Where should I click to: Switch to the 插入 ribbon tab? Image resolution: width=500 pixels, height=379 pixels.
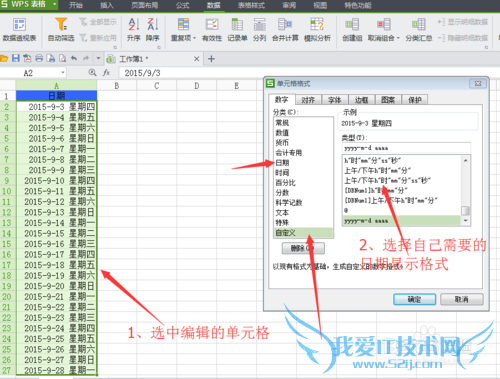107,5
